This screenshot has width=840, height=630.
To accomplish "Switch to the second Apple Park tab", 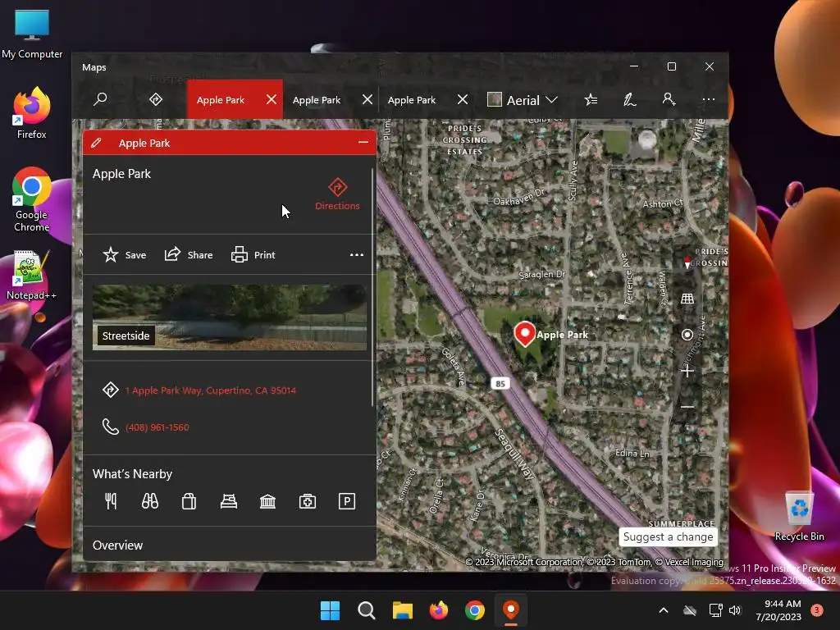I will pyautogui.click(x=317, y=99).
